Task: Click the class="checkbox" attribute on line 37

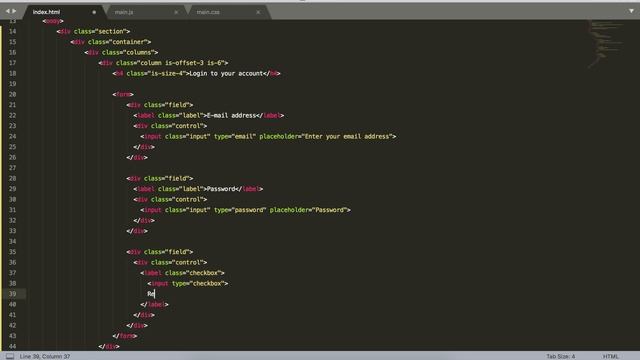Action: point(193,273)
